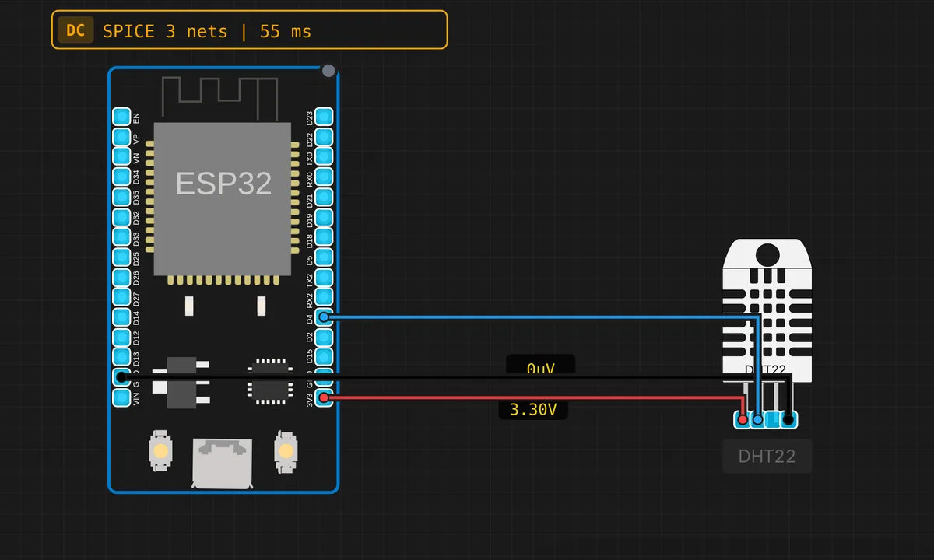
Task: Select the DHT22 sensor body
Action: [767, 311]
